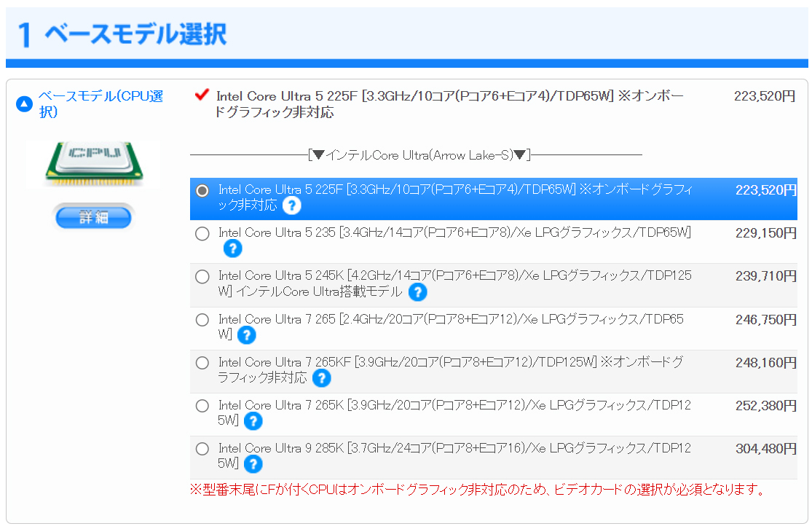Open the ベースモデル(CPU選択) link
Screen dimensions: 812x529
tap(101, 103)
